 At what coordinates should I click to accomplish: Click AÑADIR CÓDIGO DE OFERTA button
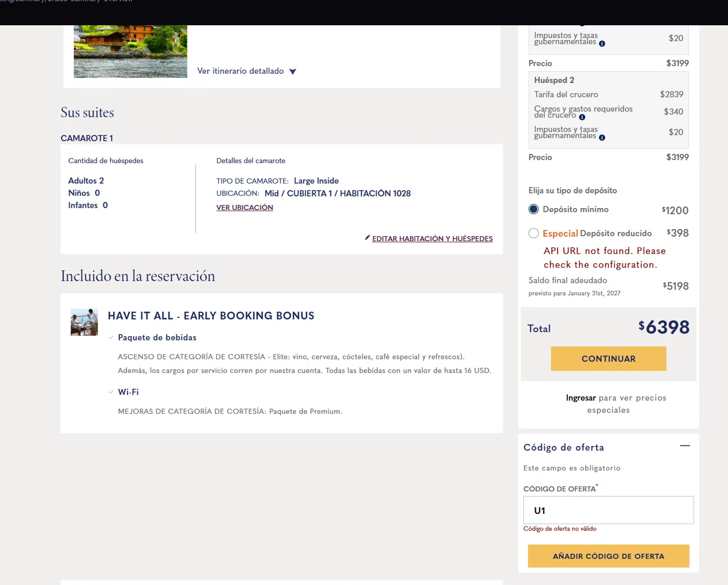pyautogui.click(x=608, y=556)
